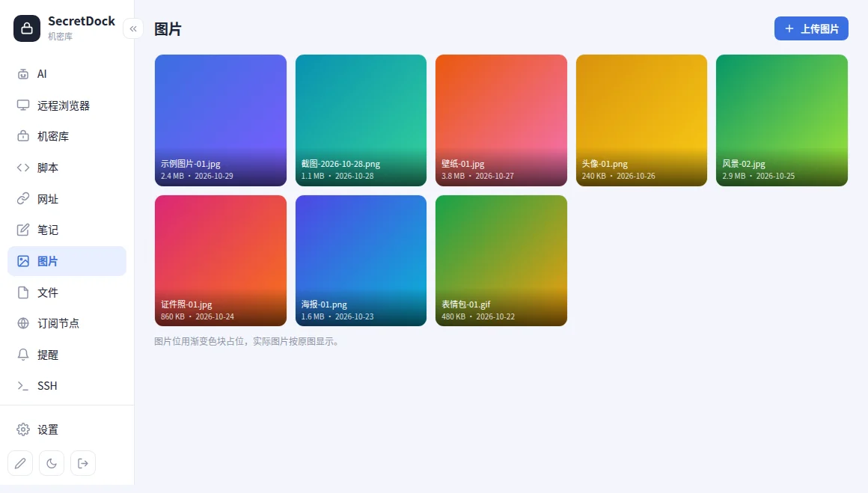The height and width of the screenshot is (493, 868).
Task: Open the orange 壁纸-01.jpg thumbnail
Action: click(x=501, y=120)
